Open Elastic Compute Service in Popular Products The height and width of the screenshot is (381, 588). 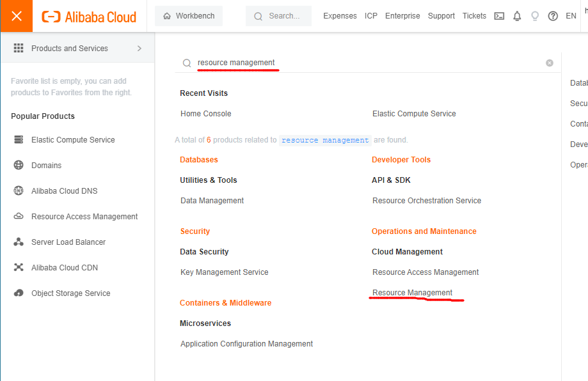tap(73, 140)
